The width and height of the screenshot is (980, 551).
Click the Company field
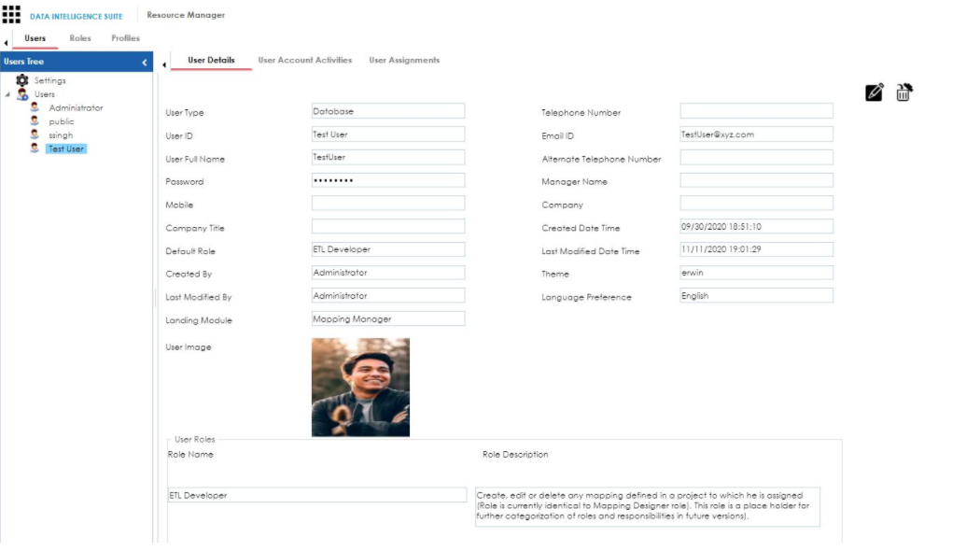click(756, 204)
